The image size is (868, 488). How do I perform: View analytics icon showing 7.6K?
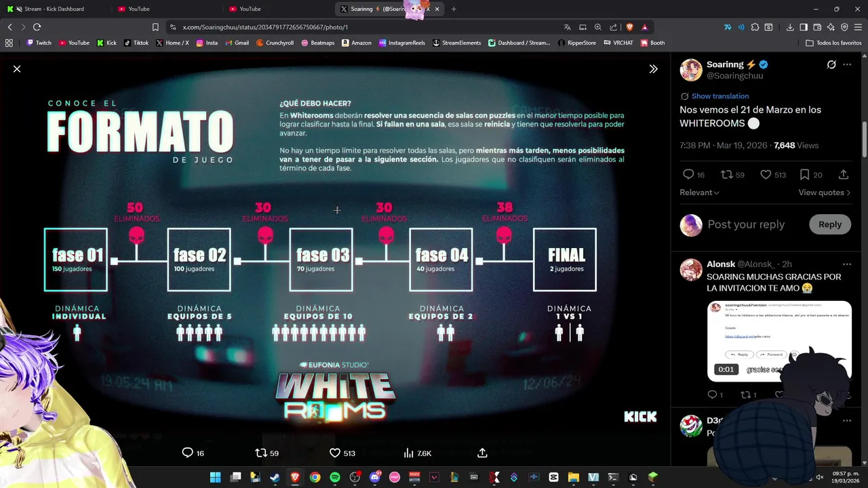click(x=409, y=453)
